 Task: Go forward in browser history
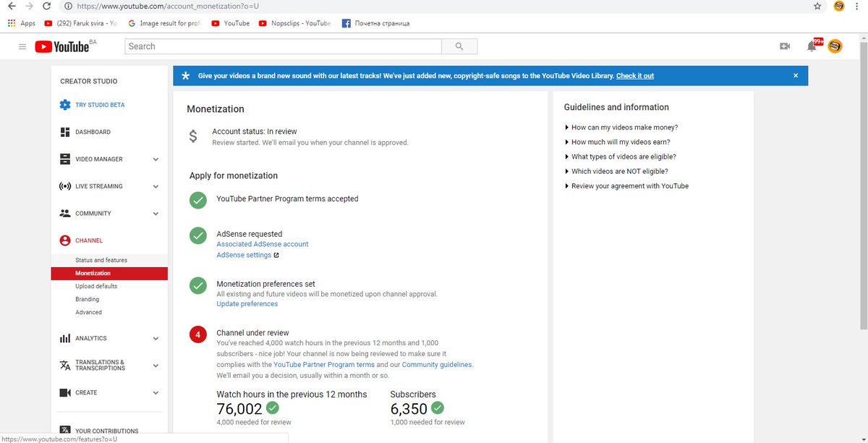(x=29, y=6)
